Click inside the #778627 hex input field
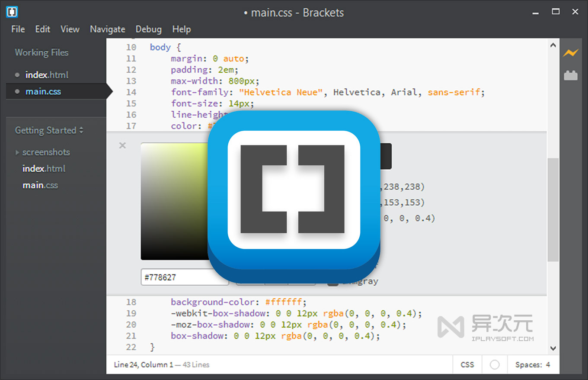 tap(185, 277)
